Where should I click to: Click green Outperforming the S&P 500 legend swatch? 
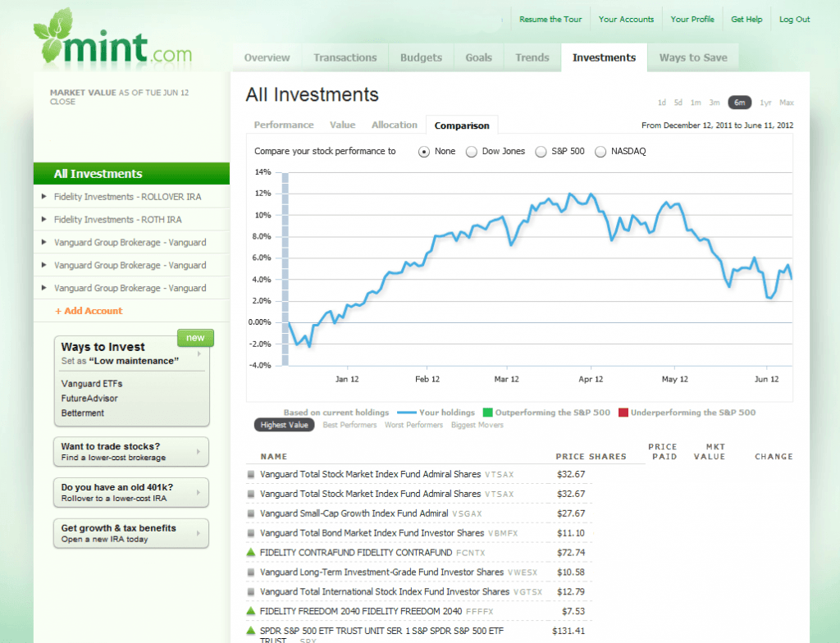tap(487, 412)
